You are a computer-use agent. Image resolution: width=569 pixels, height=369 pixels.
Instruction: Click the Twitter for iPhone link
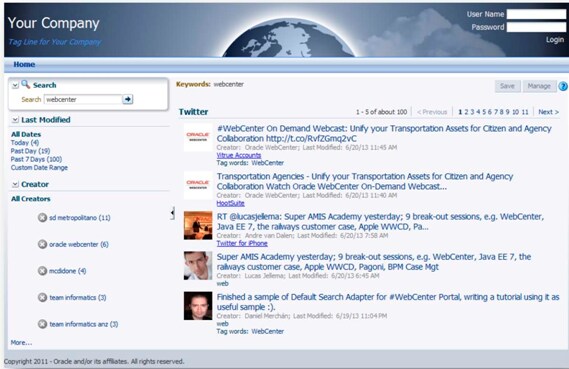[242, 243]
